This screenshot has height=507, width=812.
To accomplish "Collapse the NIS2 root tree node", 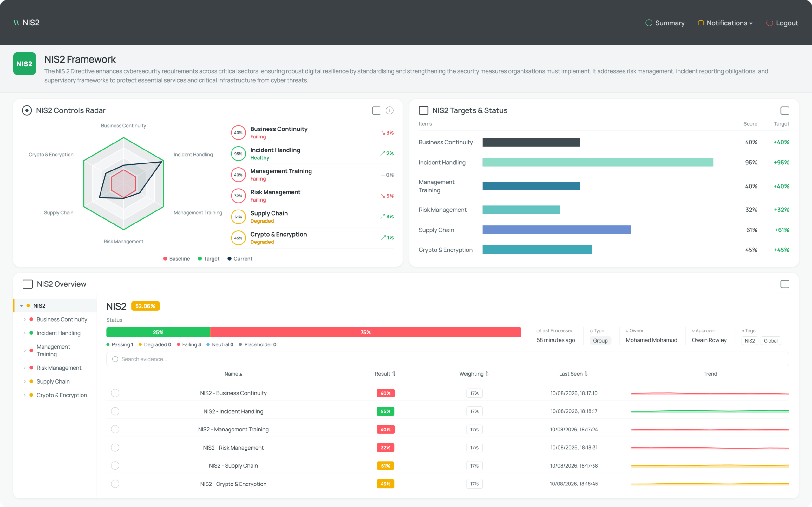I will pyautogui.click(x=21, y=306).
